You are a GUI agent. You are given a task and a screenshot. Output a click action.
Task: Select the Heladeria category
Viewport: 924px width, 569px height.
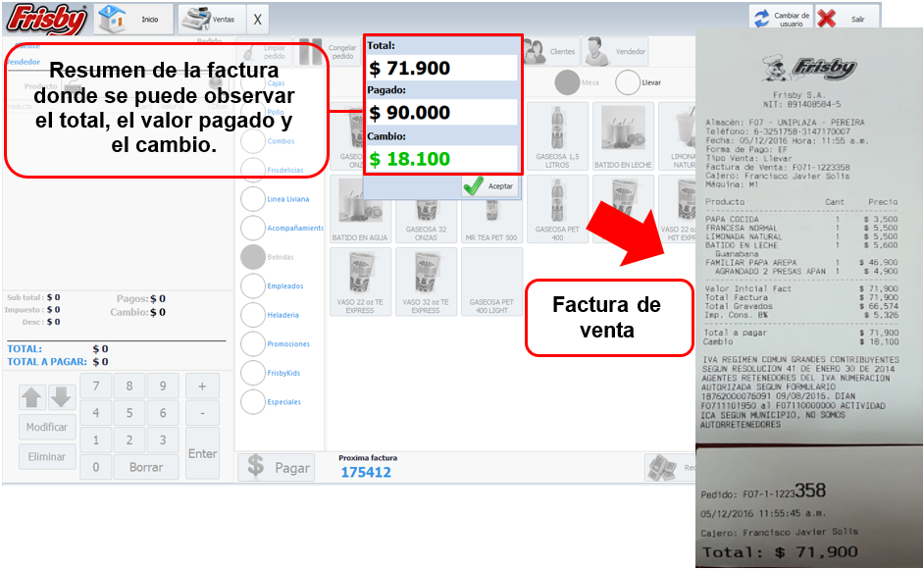pos(253,315)
